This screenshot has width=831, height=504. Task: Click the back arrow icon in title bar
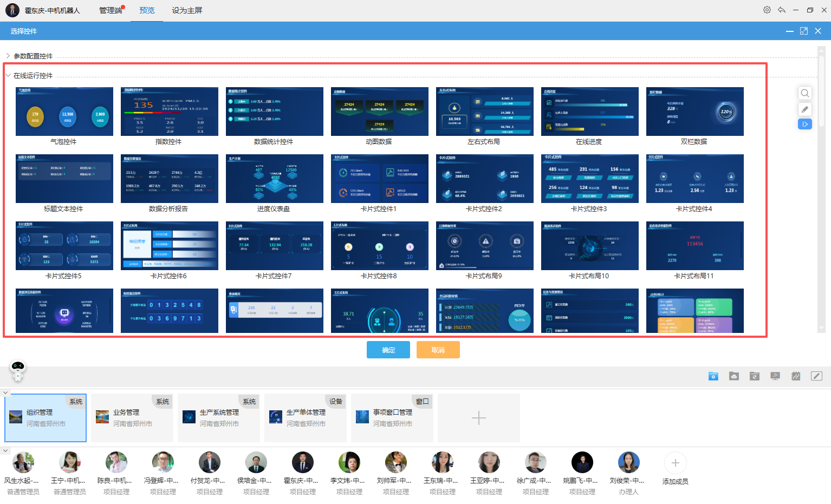[782, 10]
